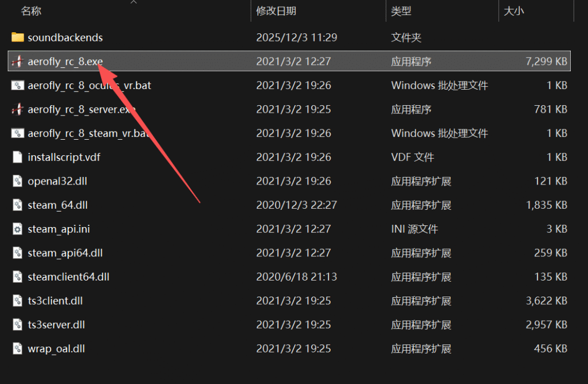Click the aerofly_rc_8_steam_vr.bat file icon
This screenshot has height=384, width=588.
tap(17, 133)
